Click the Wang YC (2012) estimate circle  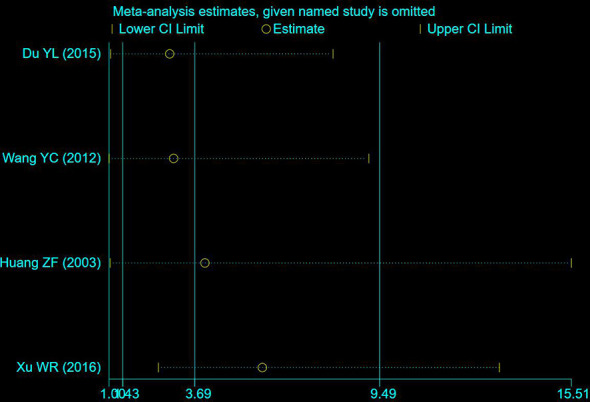(x=173, y=158)
